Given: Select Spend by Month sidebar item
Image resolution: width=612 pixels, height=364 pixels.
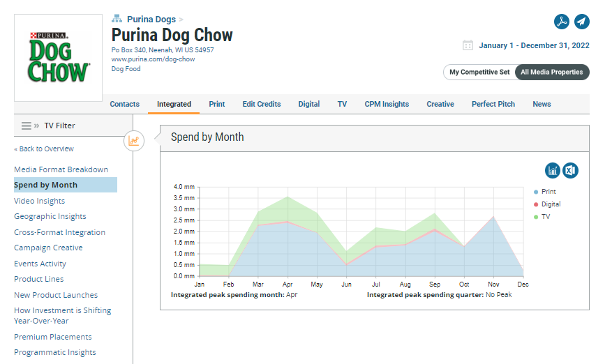Looking at the screenshot, I should click(66, 185).
